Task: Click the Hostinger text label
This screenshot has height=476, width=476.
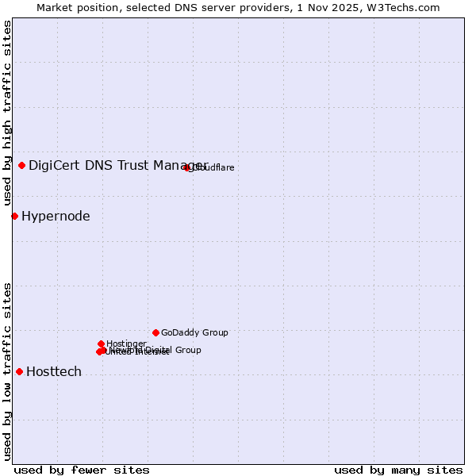Action: coord(127,344)
